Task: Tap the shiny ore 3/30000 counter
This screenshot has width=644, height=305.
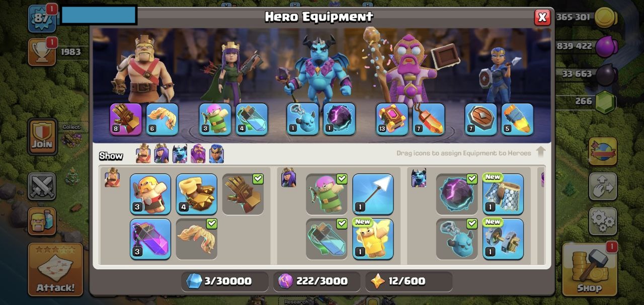Action: 224,281
